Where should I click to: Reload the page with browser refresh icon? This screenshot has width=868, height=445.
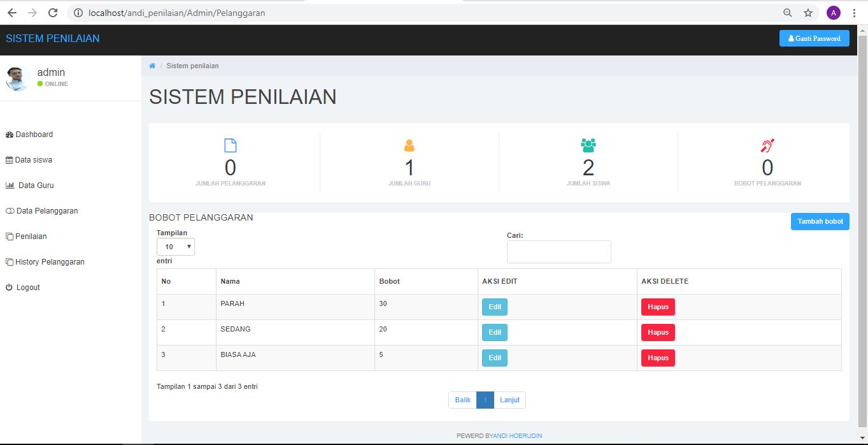tap(53, 13)
